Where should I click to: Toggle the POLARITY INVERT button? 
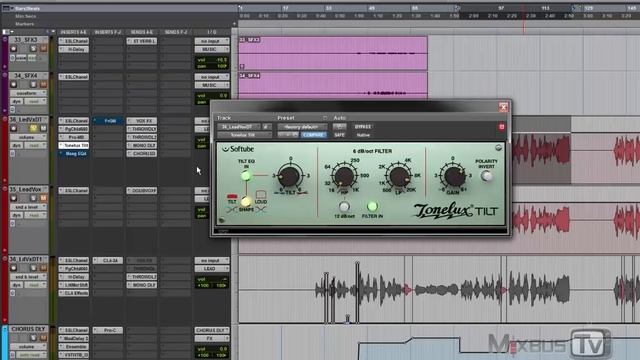[486, 176]
